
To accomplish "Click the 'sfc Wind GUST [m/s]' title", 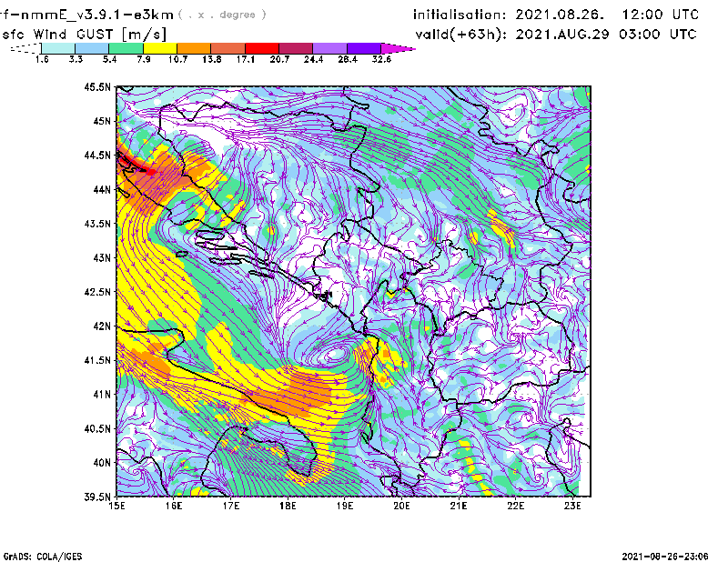I will pos(84,35).
